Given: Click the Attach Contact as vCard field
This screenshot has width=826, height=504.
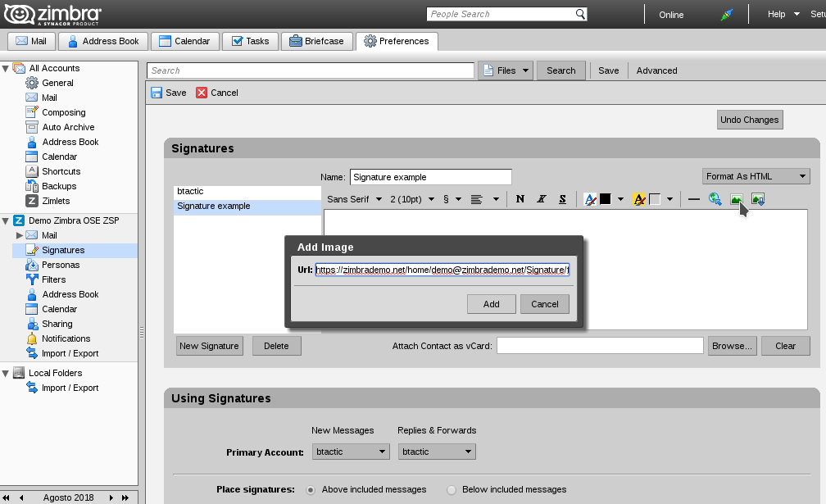Looking at the screenshot, I should coord(600,346).
